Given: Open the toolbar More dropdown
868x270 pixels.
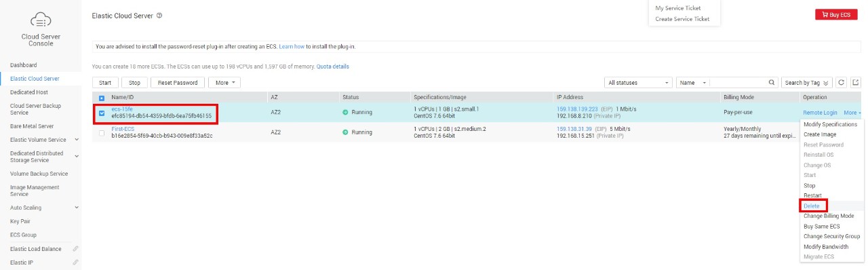Looking at the screenshot, I should (224, 82).
